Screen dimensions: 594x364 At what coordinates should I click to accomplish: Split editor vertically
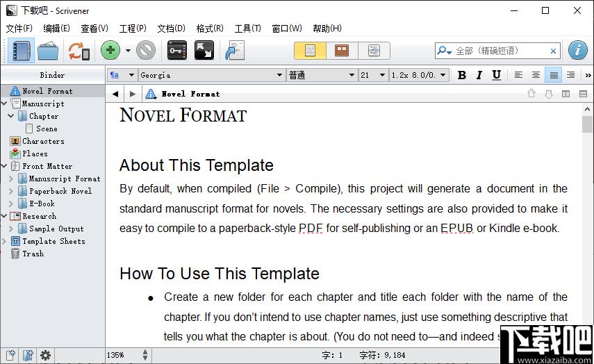pos(566,94)
